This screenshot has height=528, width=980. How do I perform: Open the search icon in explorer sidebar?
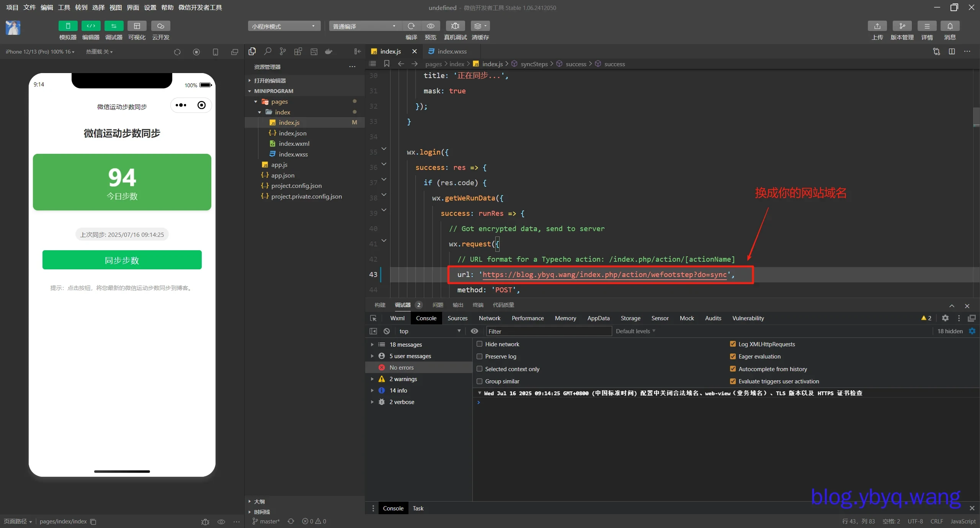point(268,51)
